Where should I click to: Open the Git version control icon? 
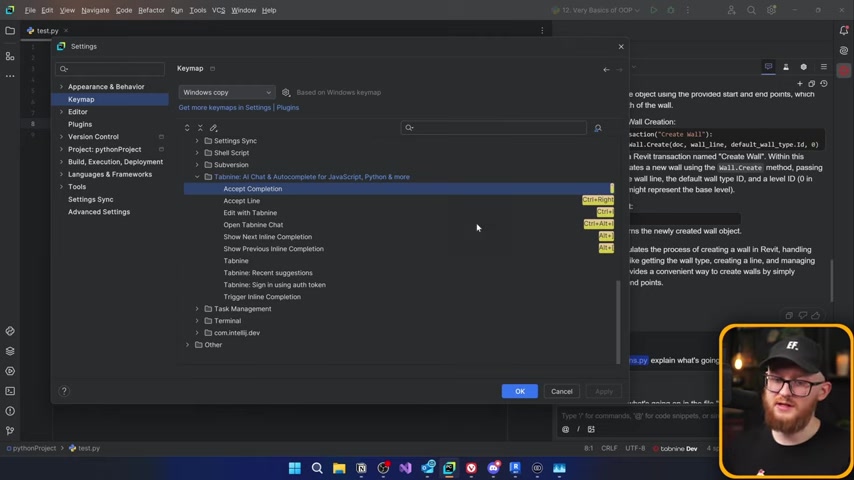(10, 430)
